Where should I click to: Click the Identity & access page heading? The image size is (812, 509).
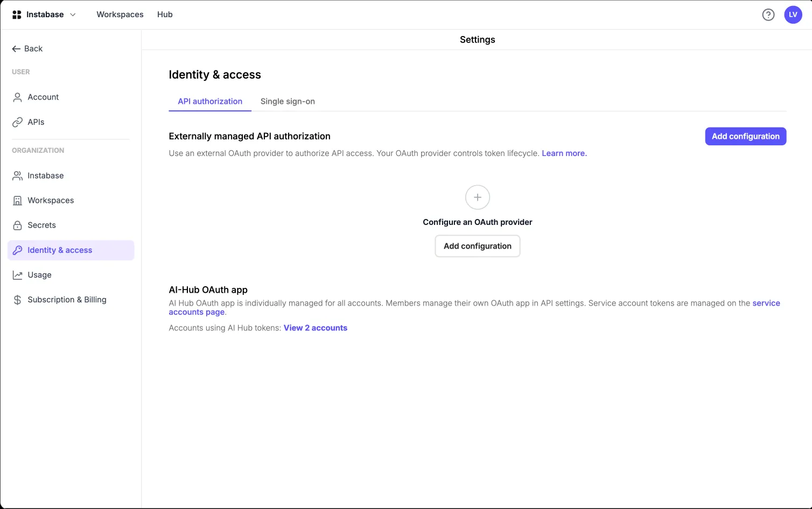pos(215,75)
